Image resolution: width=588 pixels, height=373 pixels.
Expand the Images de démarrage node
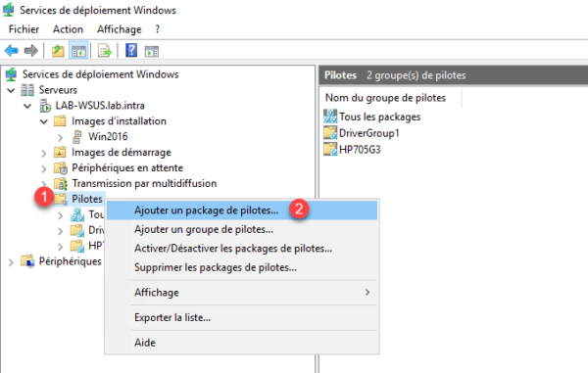pyautogui.click(x=44, y=153)
